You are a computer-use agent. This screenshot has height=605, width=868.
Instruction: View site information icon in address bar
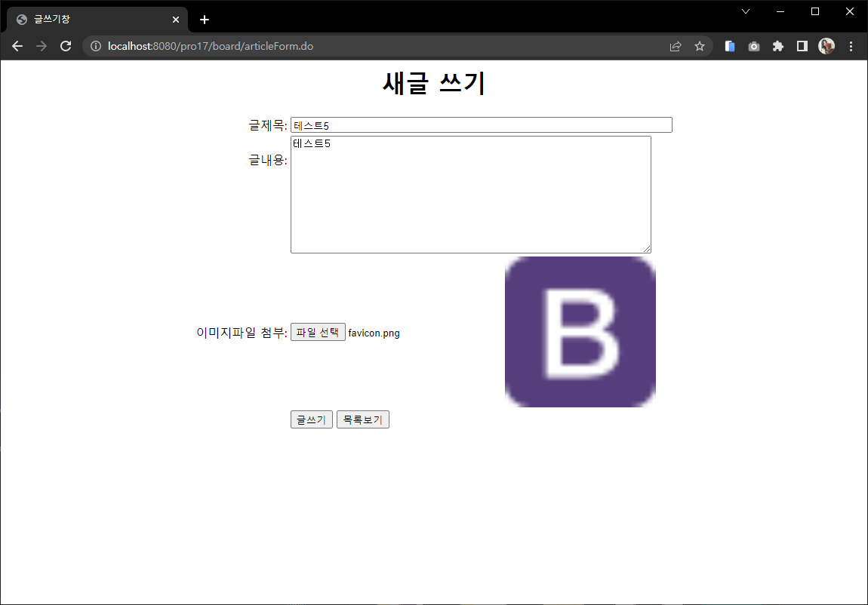(x=96, y=47)
